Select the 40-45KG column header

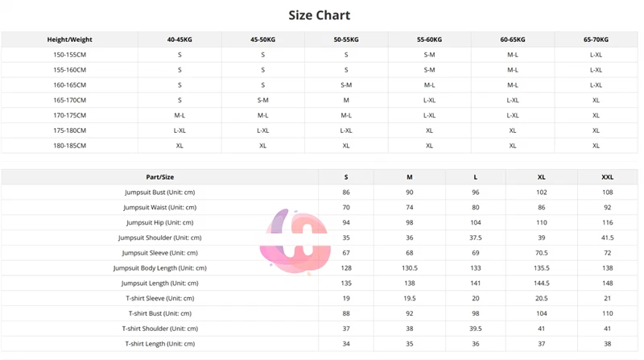tap(180, 39)
